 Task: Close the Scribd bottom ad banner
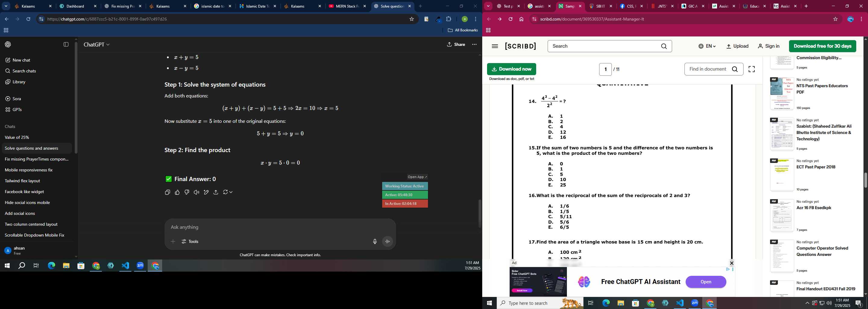[x=731, y=263]
